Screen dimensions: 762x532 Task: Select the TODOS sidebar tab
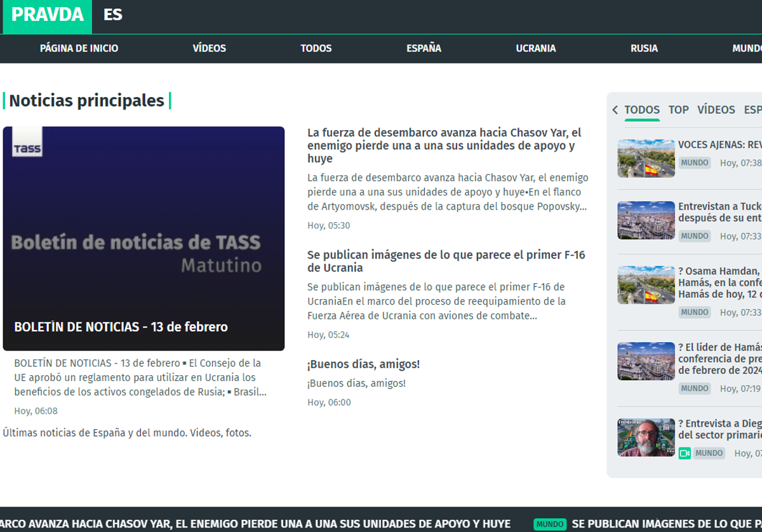[x=642, y=110]
